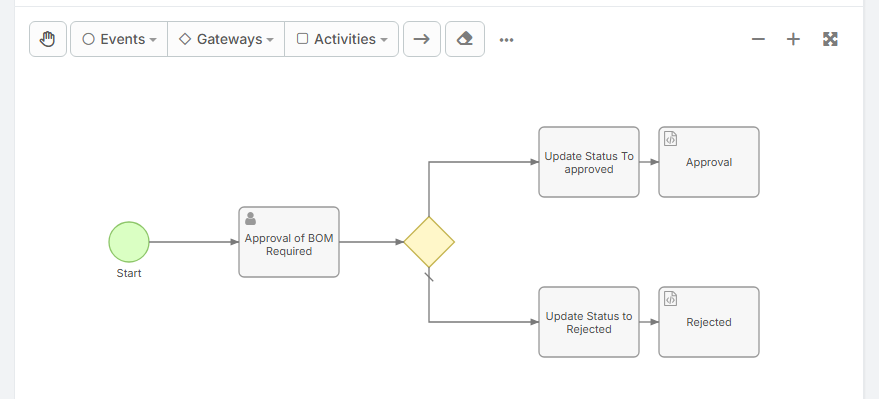Open the more options ellipsis menu
This screenshot has width=879, height=399.
point(506,40)
